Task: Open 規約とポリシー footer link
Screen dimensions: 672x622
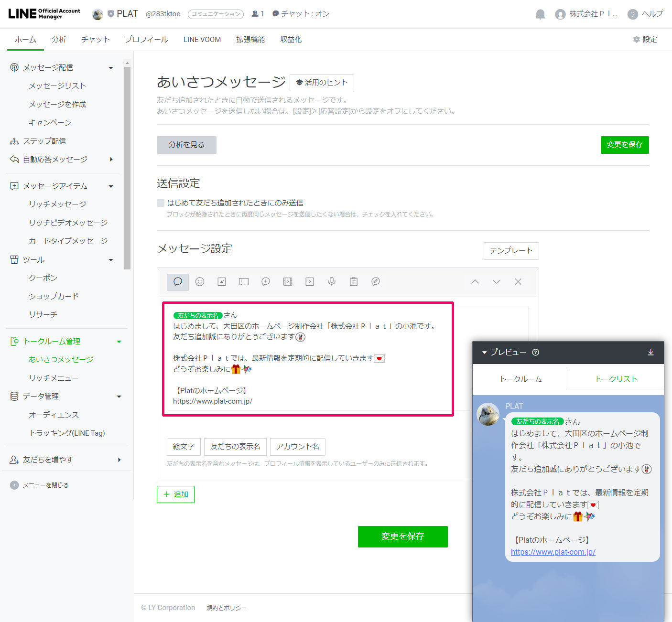Action: (227, 608)
